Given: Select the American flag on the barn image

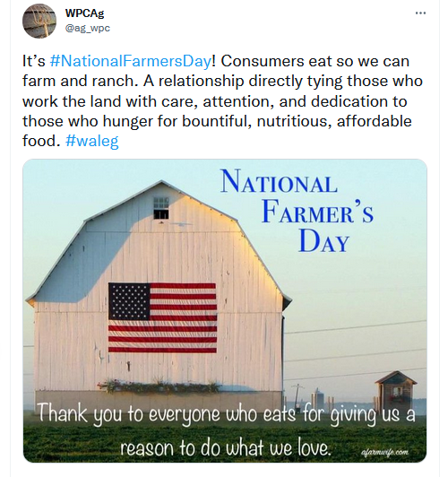Looking at the screenshot, I should 162,317.
